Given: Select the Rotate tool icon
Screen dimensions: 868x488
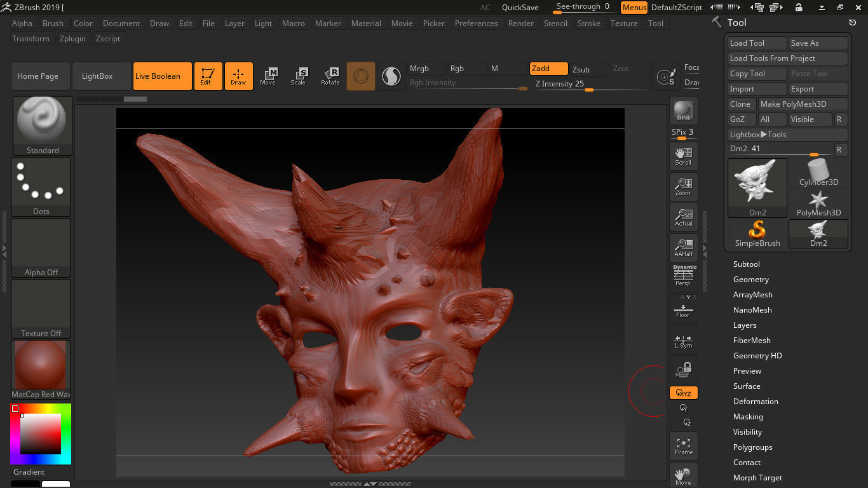Looking at the screenshot, I should point(330,76).
